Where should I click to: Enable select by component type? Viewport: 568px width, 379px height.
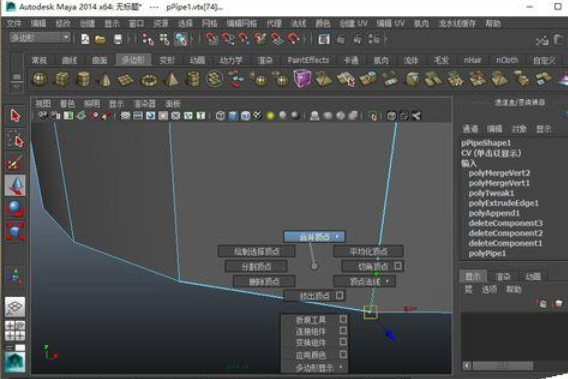click(181, 39)
